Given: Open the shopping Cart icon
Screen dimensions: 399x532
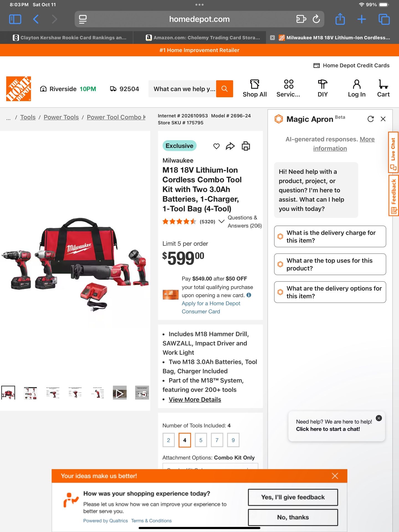Looking at the screenshot, I should click(x=383, y=89).
